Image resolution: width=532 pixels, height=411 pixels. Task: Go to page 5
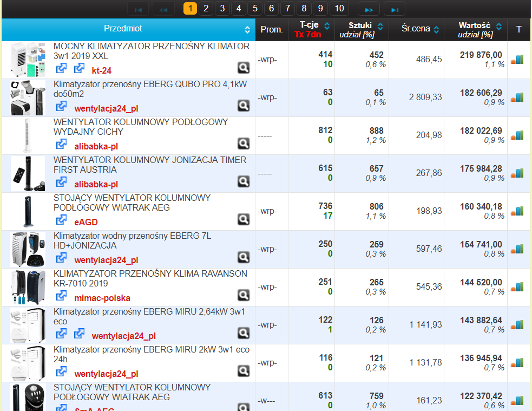point(255,9)
